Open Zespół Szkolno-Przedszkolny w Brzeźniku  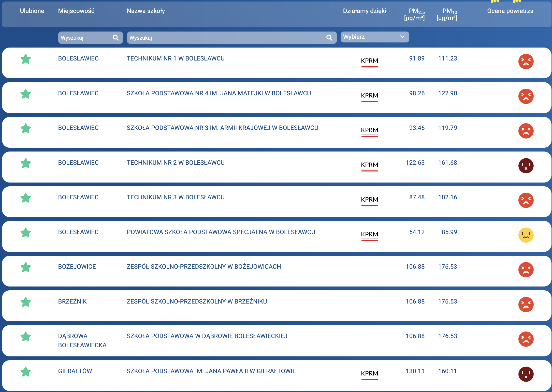coord(197,301)
